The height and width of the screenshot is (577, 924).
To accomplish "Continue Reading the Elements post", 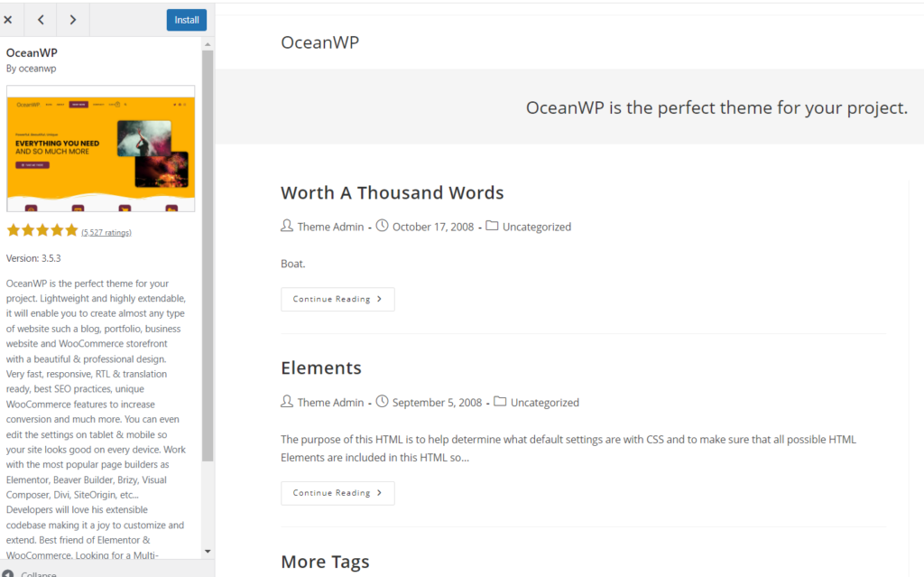I will tap(337, 493).
